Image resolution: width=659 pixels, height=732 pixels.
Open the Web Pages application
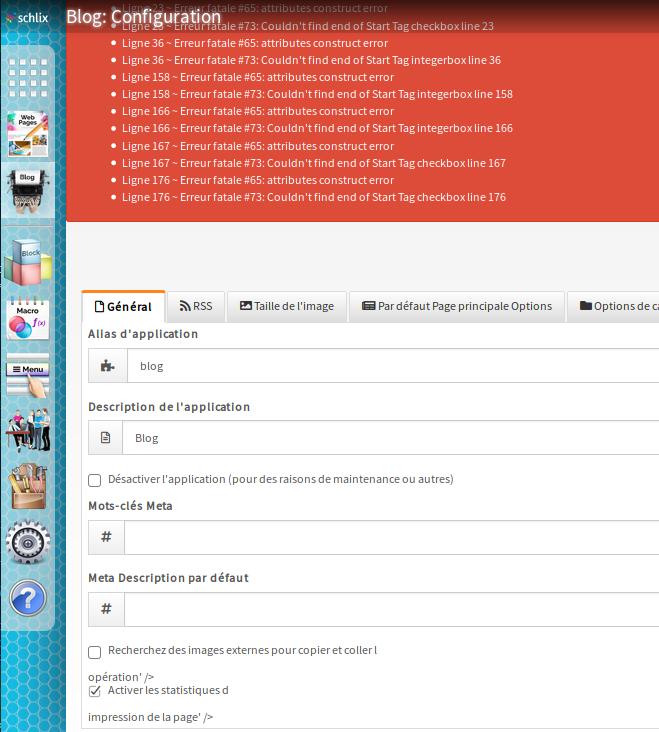click(28, 134)
